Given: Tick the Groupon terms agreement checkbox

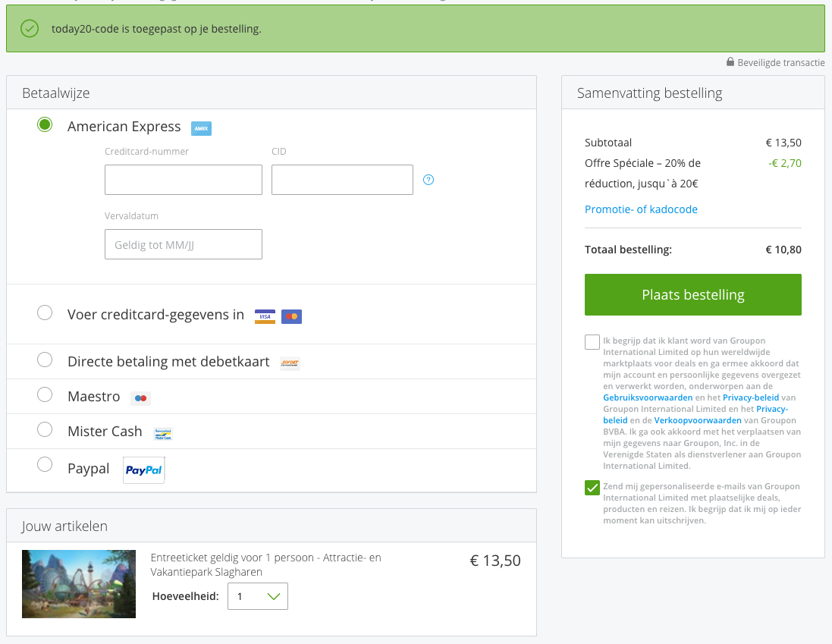Looking at the screenshot, I should point(592,342).
